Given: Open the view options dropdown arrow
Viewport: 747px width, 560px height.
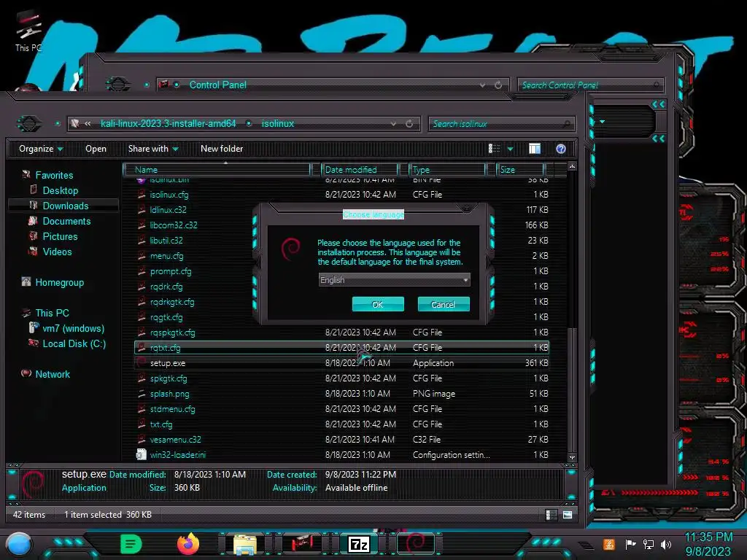Looking at the screenshot, I should 510,149.
